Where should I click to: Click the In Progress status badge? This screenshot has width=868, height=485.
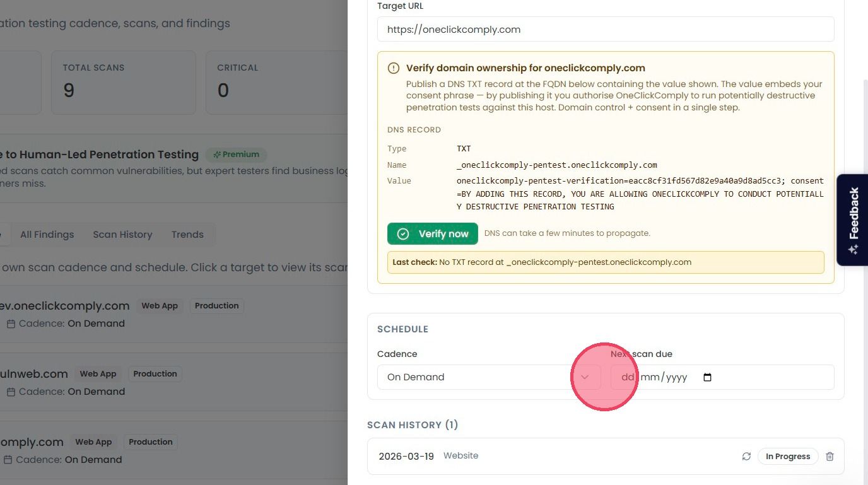click(788, 456)
